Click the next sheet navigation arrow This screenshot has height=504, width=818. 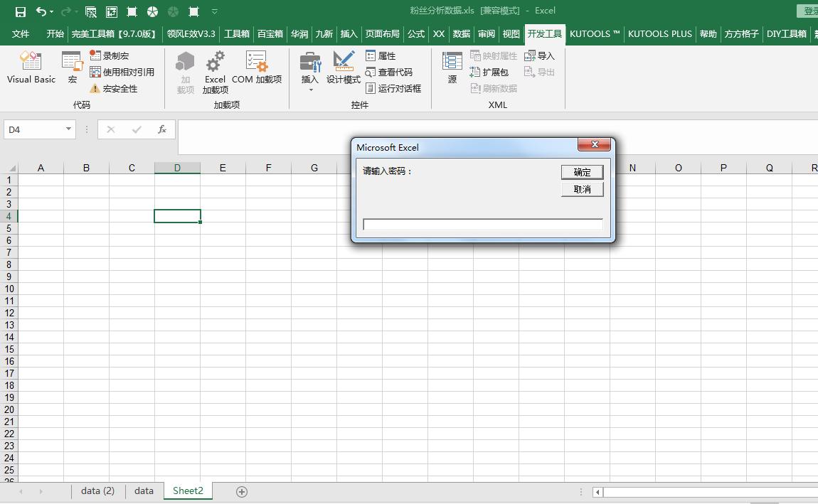(41, 491)
